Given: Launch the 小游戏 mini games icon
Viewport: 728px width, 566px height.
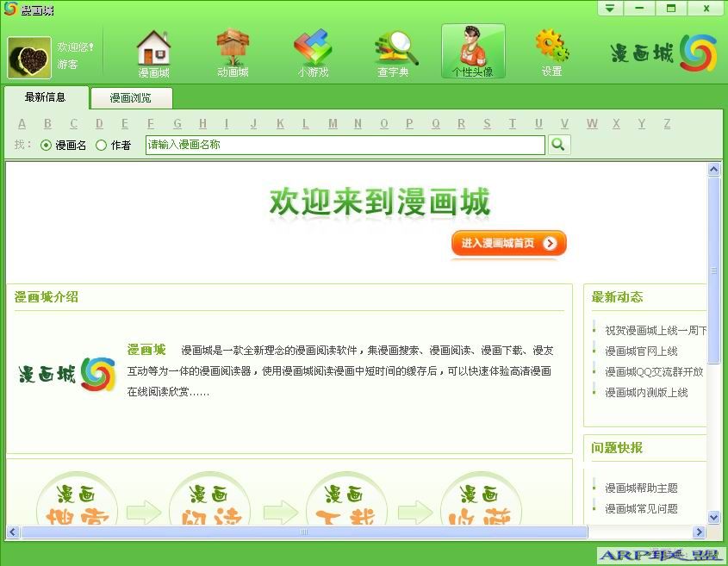Looking at the screenshot, I should 313,52.
